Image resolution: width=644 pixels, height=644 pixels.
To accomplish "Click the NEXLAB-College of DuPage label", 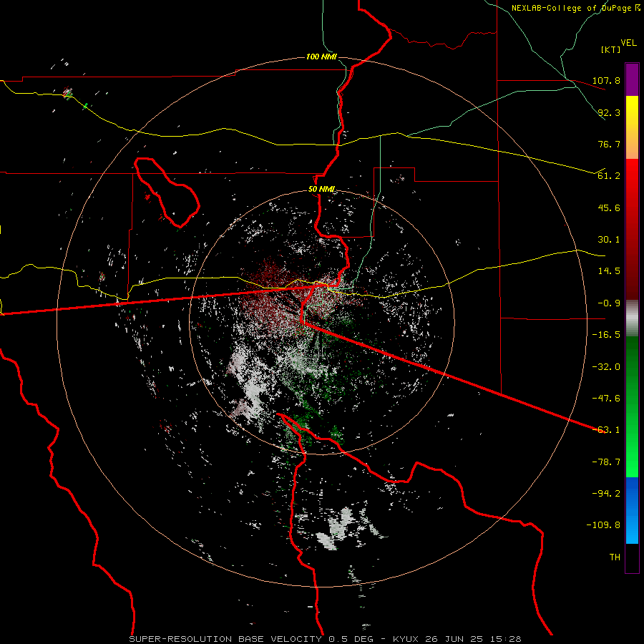I will tap(571, 8).
